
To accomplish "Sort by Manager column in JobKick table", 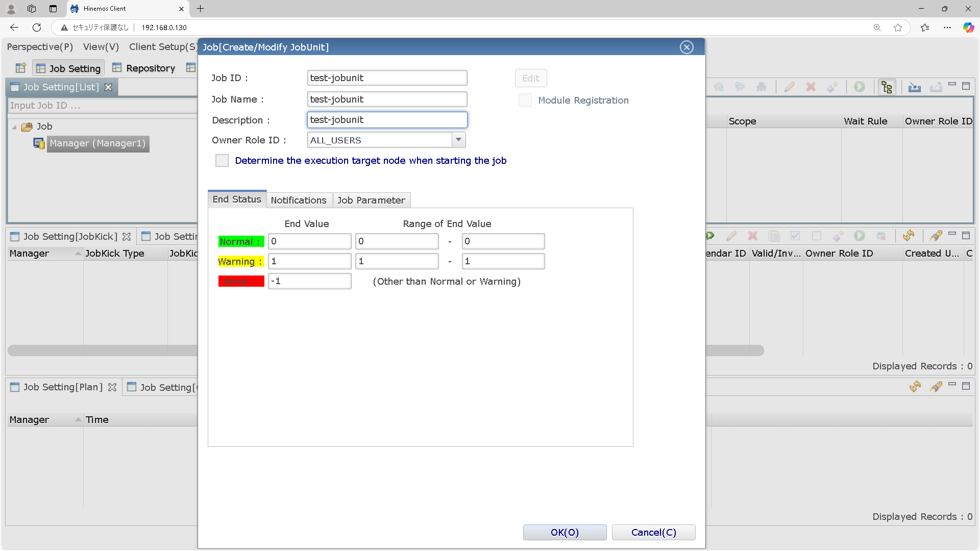I will tap(29, 254).
